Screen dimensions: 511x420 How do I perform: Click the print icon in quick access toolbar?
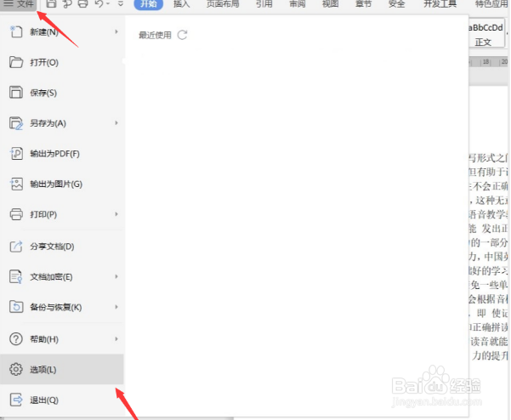(x=82, y=4)
